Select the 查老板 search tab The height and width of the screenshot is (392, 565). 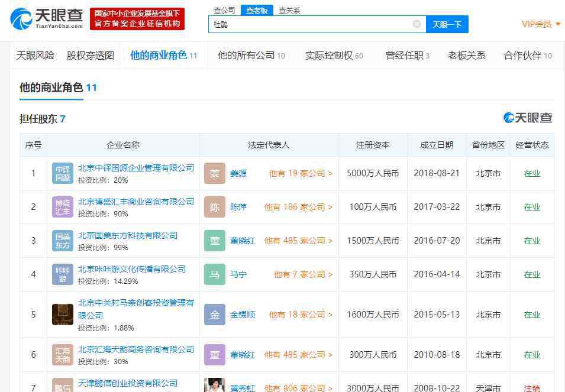[x=257, y=10]
